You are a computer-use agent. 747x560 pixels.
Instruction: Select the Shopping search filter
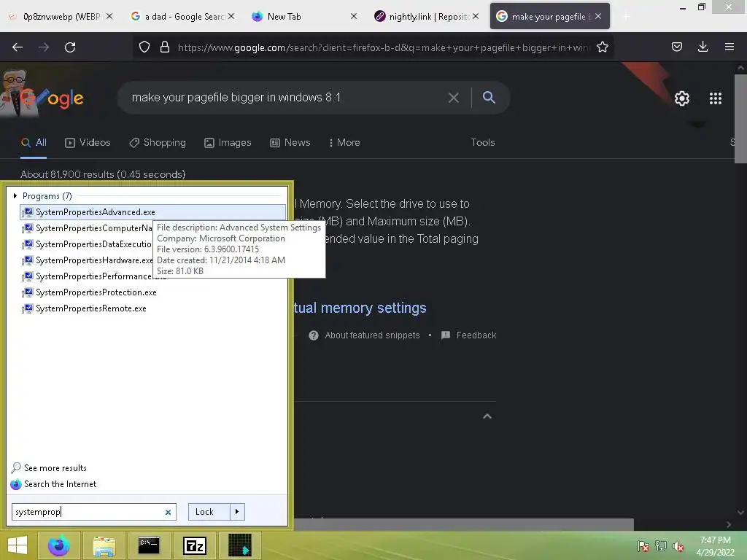click(x=158, y=142)
